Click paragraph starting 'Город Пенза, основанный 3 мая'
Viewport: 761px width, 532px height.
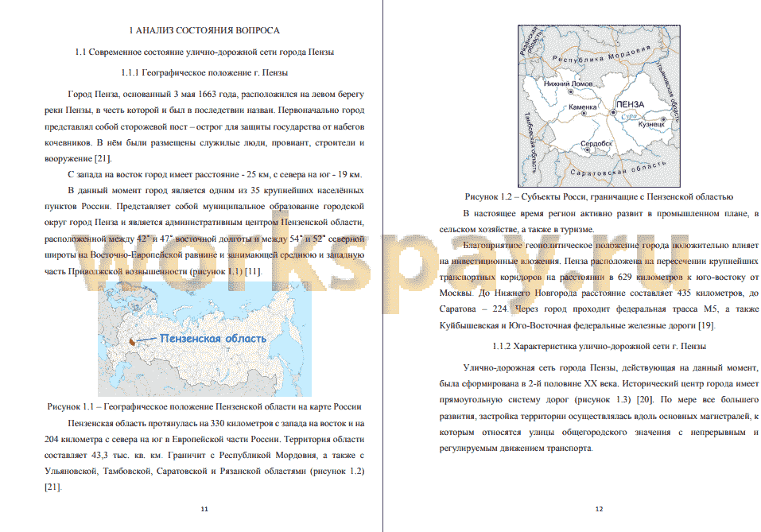pyautogui.click(x=204, y=126)
